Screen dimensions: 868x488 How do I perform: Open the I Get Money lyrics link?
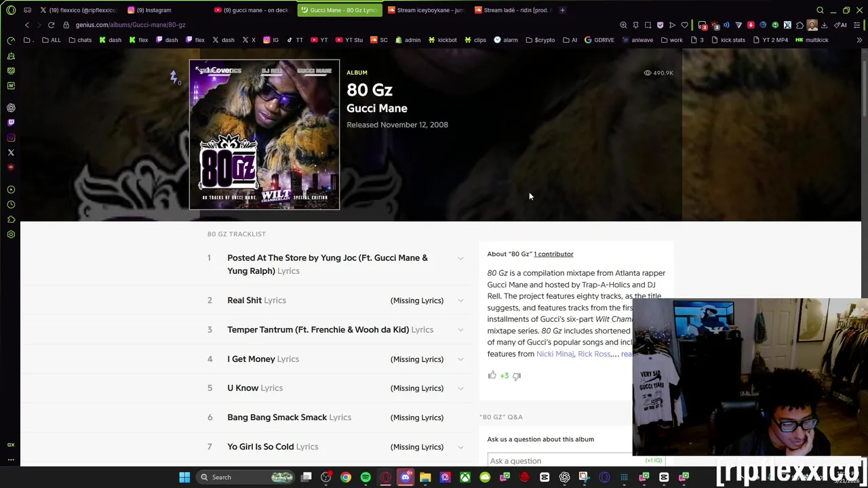263,359
